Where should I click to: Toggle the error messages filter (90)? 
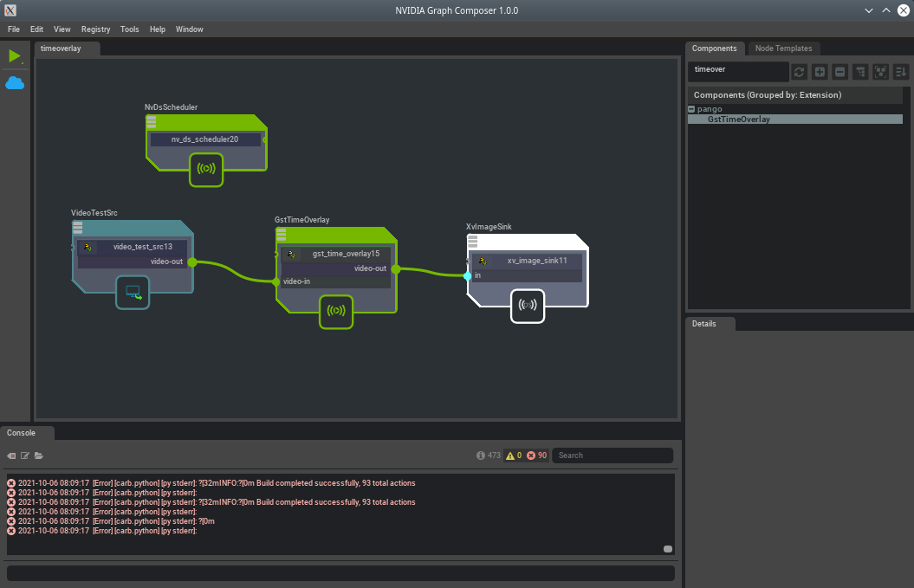point(537,456)
